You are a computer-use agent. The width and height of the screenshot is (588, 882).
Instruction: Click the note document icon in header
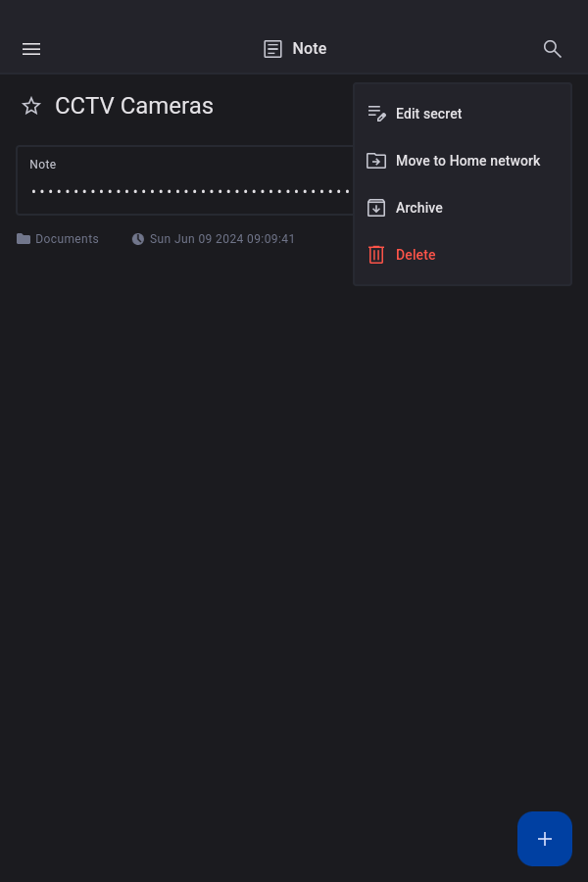[273, 49]
